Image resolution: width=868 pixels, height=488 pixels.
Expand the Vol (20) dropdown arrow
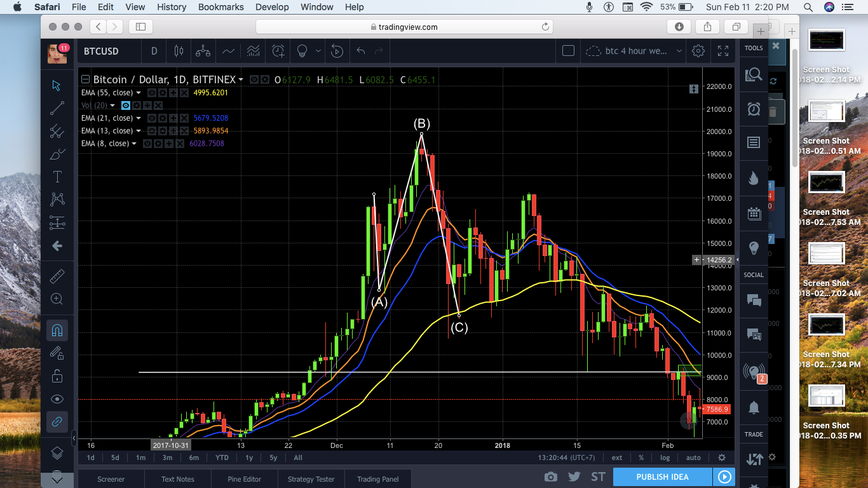[x=112, y=105]
